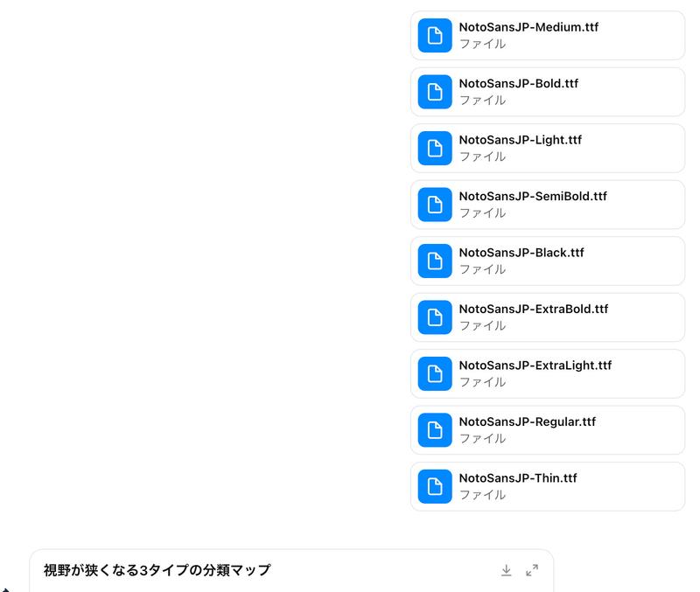The height and width of the screenshot is (592, 700).
Task: Select the NotoSansJP-Light.ttf filename text
Action: (x=521, y=140)
